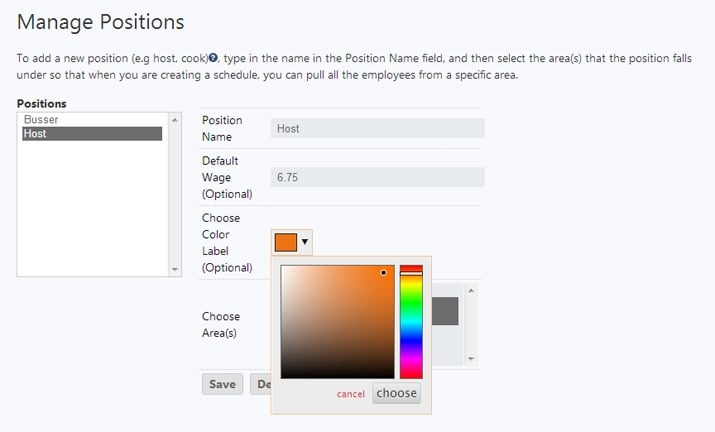Image resolution: width=715 pixels, height=432 pixels.
Task: Focus the Default Wage field
Action: [x=377, y=177]
